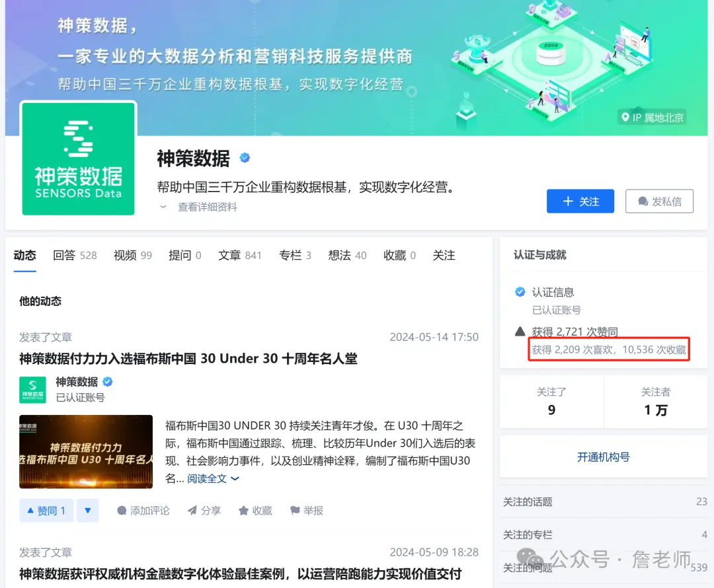Expand the article with 阅读全文
The height and width of the screenshot is (588, 714).
(x=213, y=478)
